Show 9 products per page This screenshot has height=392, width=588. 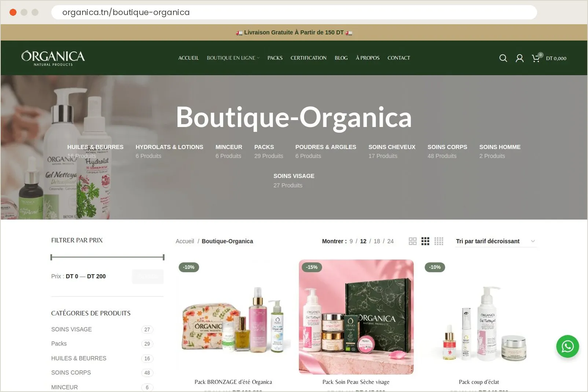351,241
